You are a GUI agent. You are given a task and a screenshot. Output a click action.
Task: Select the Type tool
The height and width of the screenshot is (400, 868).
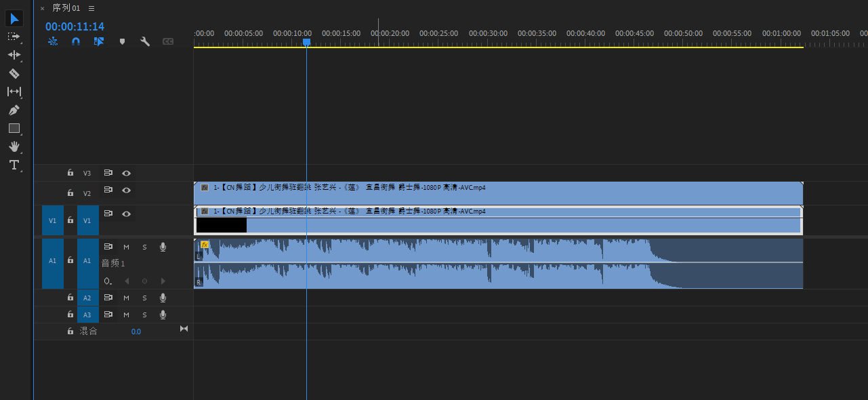point(14,165)
